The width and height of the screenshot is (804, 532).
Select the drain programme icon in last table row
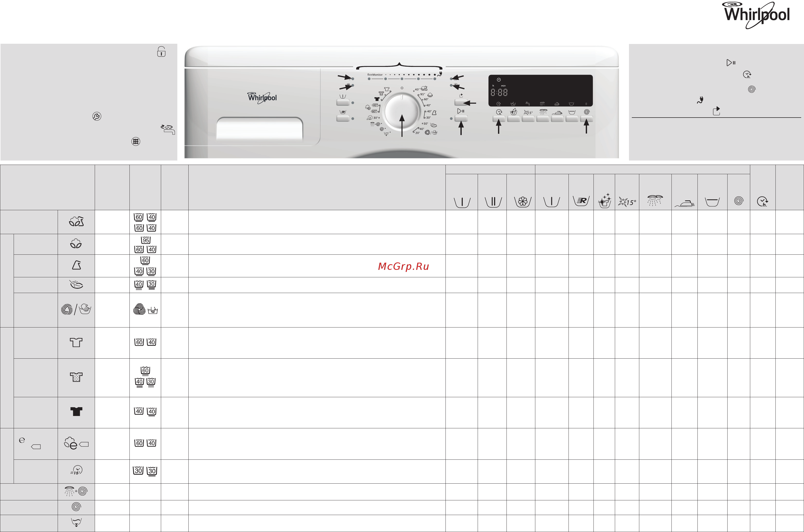(76, 522)
